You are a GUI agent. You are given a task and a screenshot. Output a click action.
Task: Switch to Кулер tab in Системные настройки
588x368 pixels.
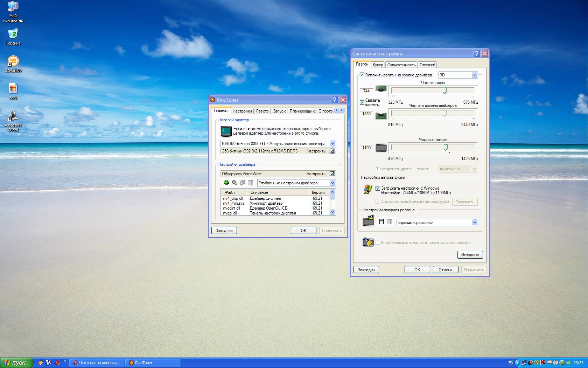click(378, 65)
